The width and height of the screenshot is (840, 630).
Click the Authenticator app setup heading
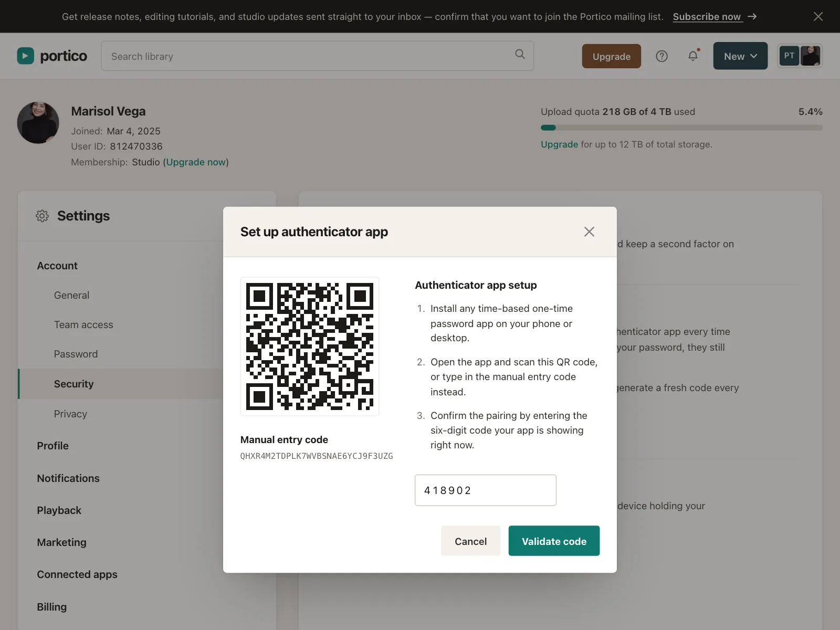(x=476, y=285)
